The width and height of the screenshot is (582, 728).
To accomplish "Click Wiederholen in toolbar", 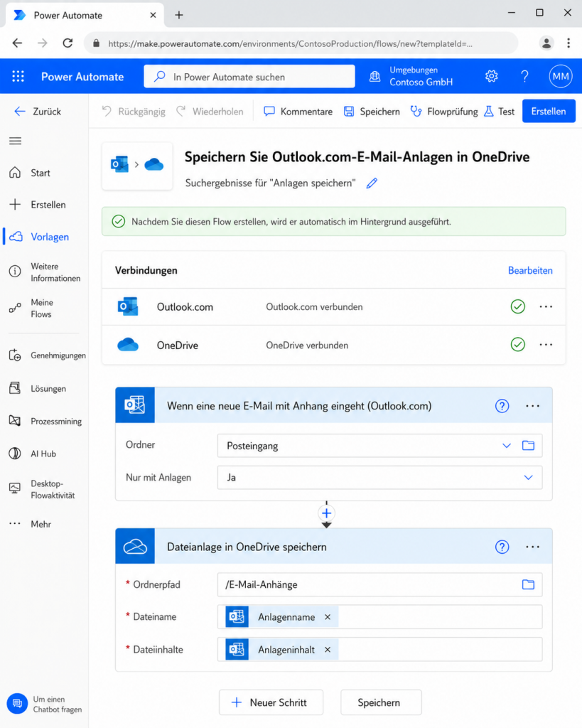I will [x=210, y=112].
